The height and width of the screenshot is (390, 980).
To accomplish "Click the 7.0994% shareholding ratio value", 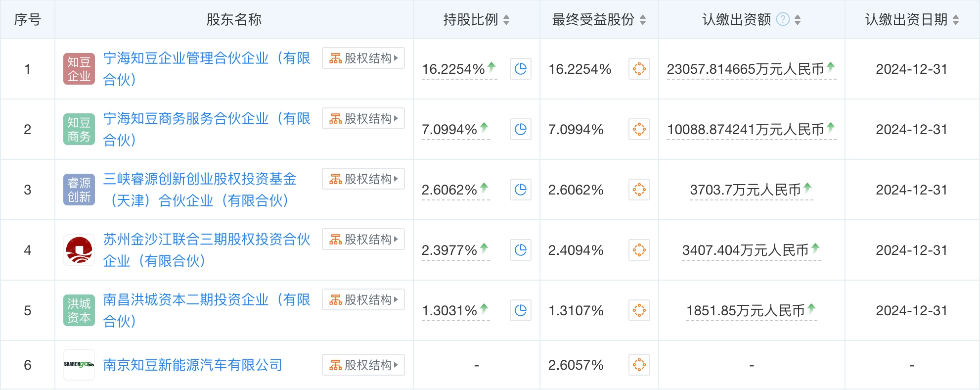I will [449, 130].
